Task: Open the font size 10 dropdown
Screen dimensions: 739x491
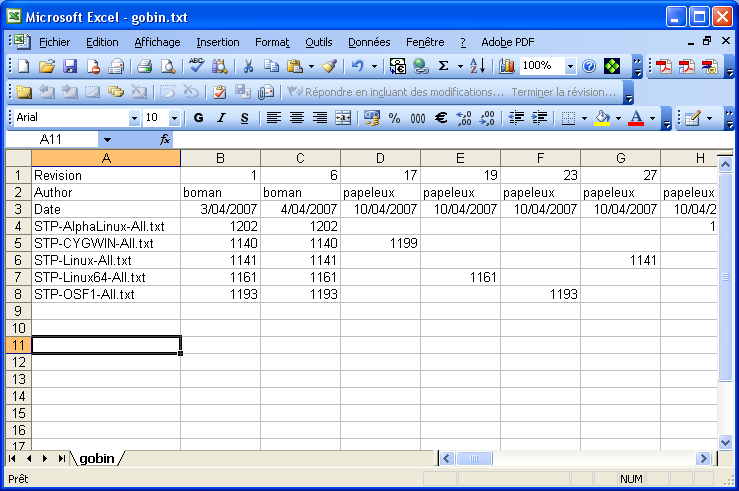Action: 174,118
